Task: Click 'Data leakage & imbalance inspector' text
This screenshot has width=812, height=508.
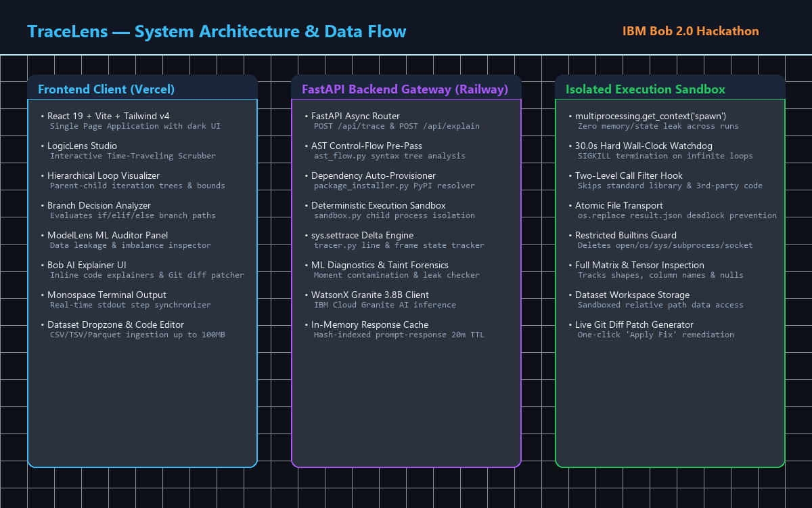Action: point(131,245)
